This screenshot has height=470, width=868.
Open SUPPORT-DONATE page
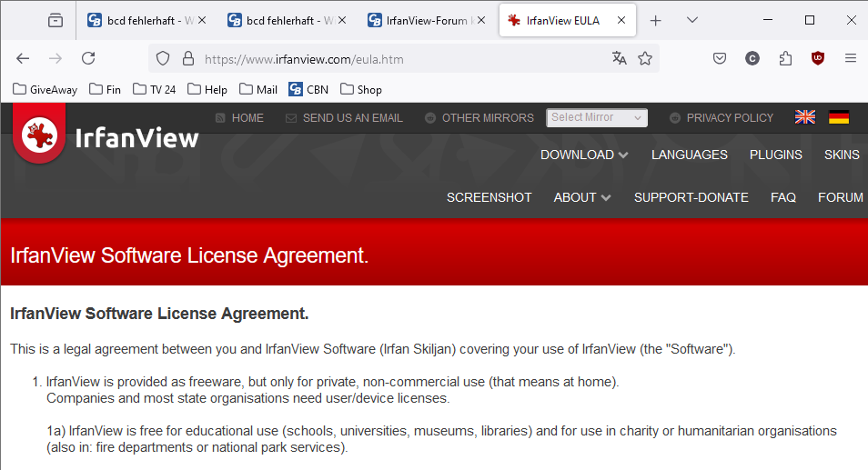(691, 197)
